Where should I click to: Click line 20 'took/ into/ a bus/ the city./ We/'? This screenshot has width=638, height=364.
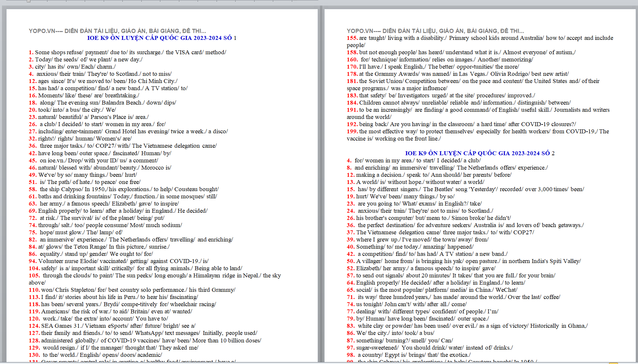(72, 110)
